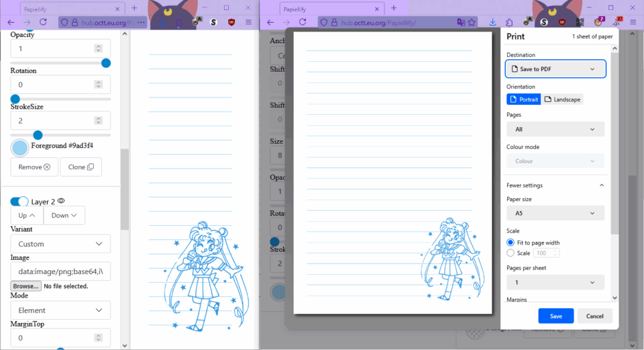Open downloads in the left browser window
The height and width of the screenshot is (350, 644).
162,22
